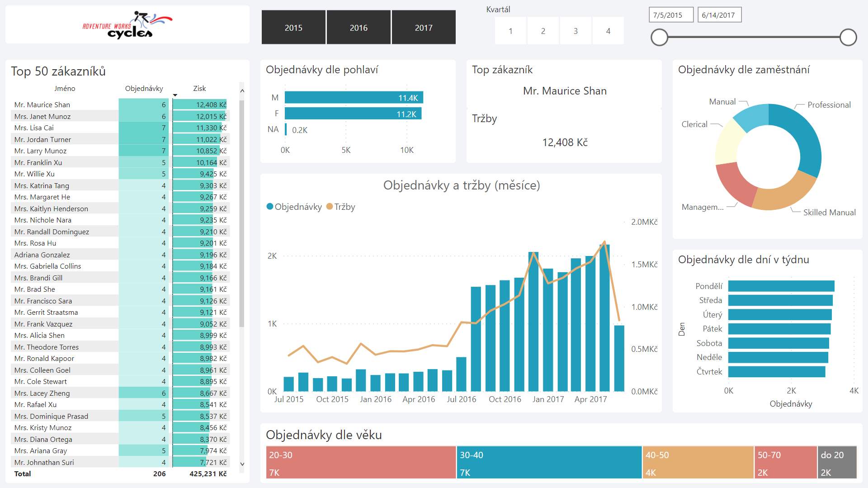This screenshot has height=488, width=868.
Task: Click the table scroll up arrow
Action: [x=242, y=91]
